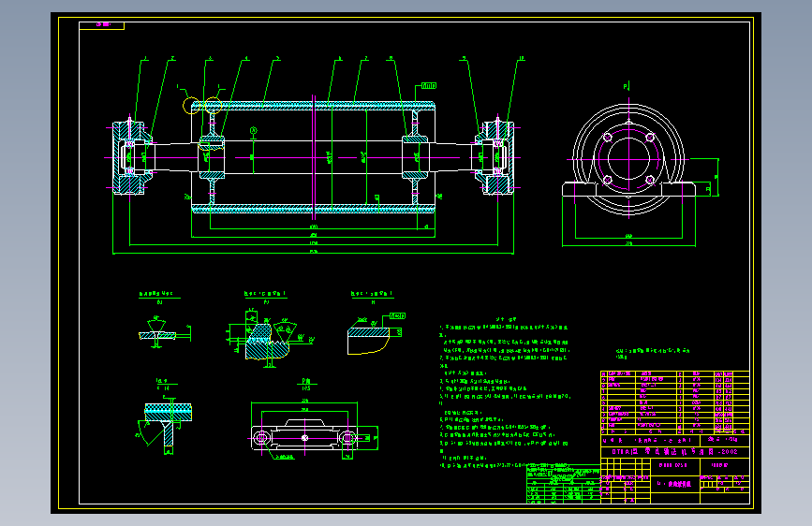Screen dimensions: 812x526
Task: Click the upper-left bolt hole in end view
Action: click(608, 138)
